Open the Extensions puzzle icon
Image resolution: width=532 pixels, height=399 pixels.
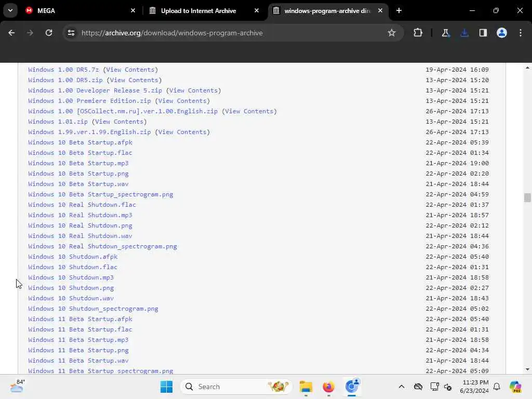pyautogui.click(x=418, y=33)
